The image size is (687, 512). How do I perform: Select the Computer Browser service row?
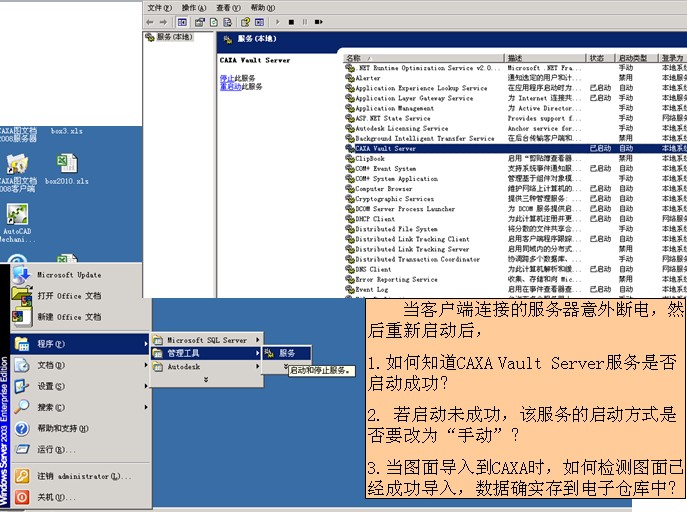516,189
